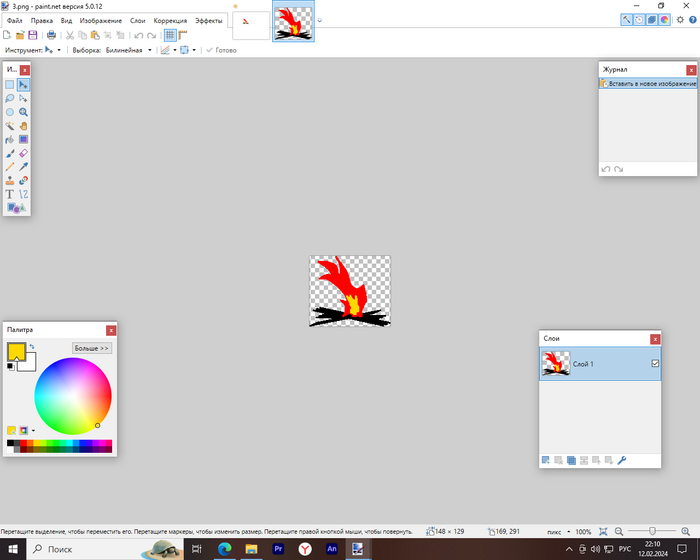Viewport: 700px width, 560px height.
Task: Choose the Eraser tool
Action: (x=23, y=154)
